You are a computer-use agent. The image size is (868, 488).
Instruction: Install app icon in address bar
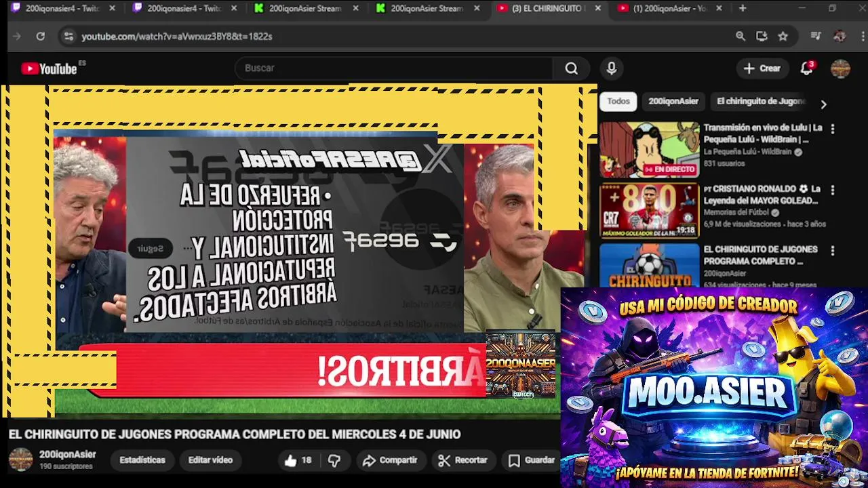pyautogui.click(x=762, y=37)
